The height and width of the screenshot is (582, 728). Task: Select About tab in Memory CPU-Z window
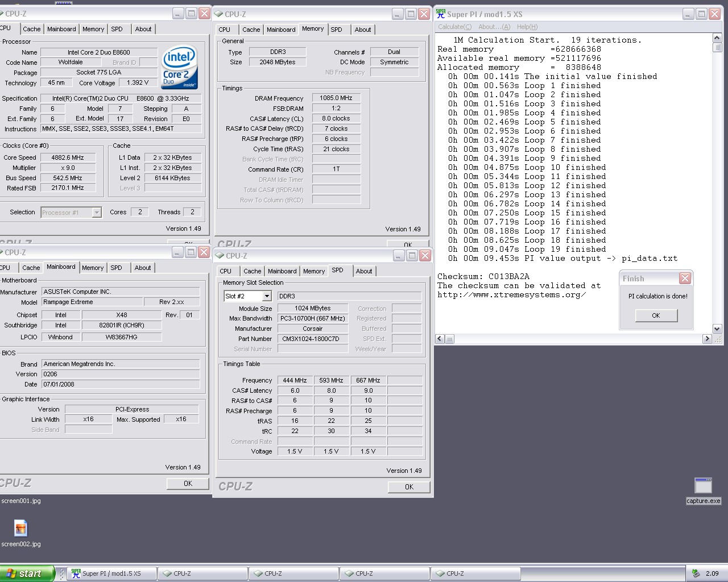click(x=363, y=30)
